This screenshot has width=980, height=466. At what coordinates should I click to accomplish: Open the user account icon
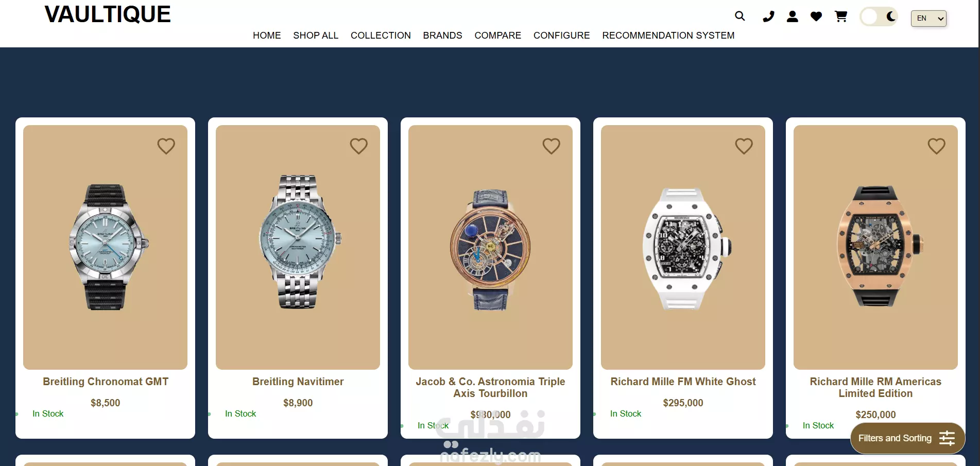point(793,16)
